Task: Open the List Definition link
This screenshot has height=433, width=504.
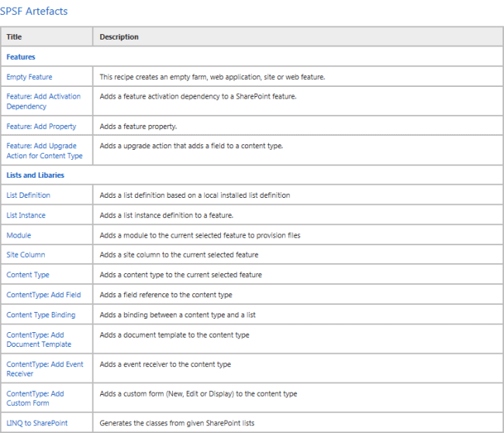Action: (x=28, y=196)
